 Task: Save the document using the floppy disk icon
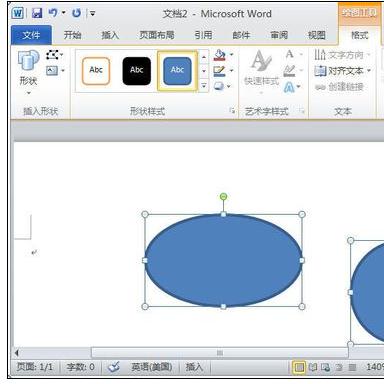[37, 13]
